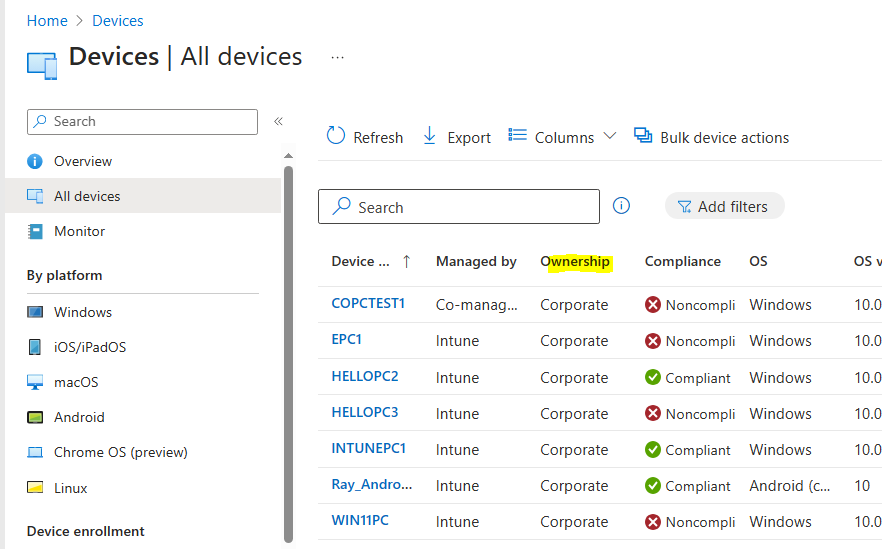Open the ellipsis more options menu
The image size is (882, 549).
[338, 57]
